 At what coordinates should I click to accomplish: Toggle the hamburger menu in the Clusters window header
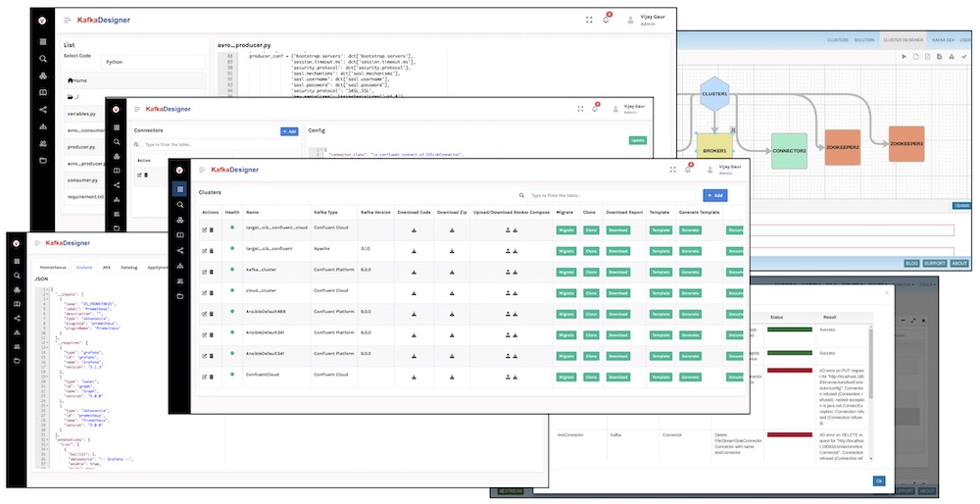tap(202, 170)
